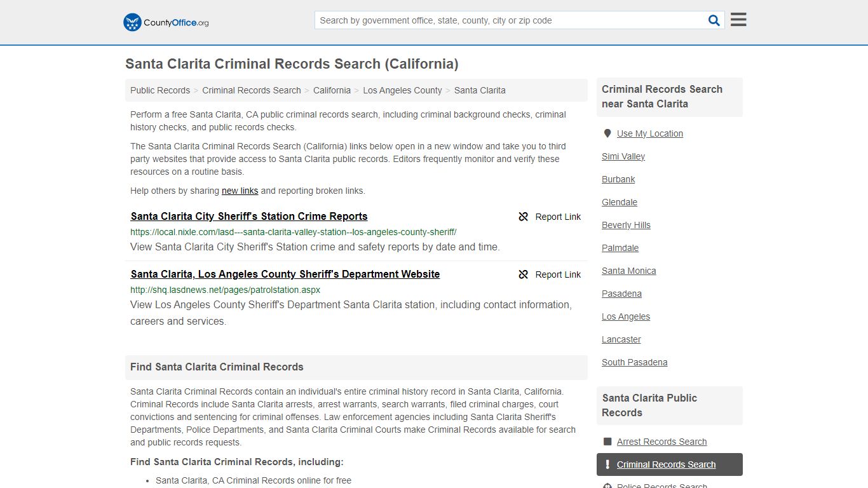The width and height of the screenshot is (868, 488).
Task: Click the CountyOffice.org logo
Action: click(166, 22)
